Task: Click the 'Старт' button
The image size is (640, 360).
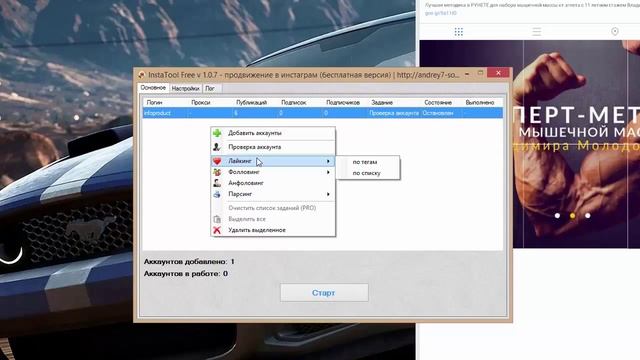Action: tap(324, 293)
